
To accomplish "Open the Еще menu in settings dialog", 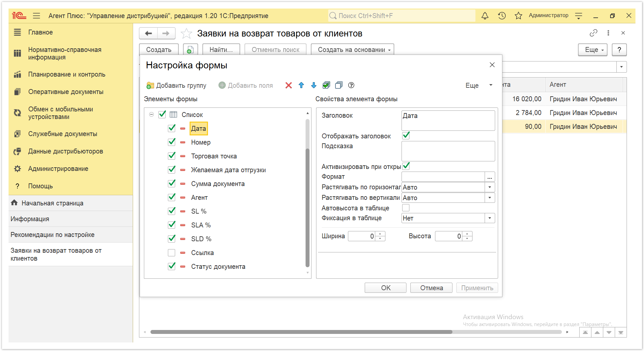I will (479, 85).
